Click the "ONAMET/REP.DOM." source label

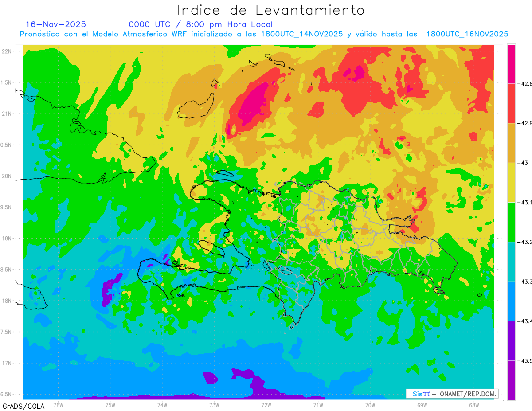[x=467, y=394]
